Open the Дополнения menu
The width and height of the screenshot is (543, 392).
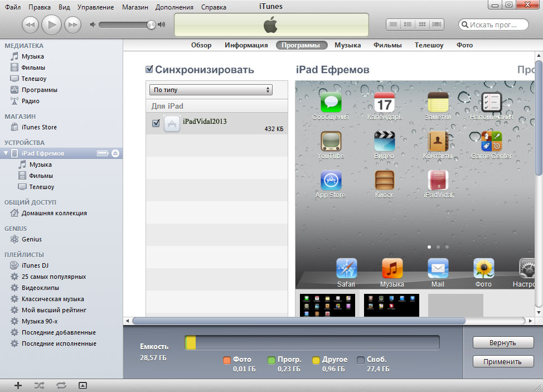click(x=174, y=7)
